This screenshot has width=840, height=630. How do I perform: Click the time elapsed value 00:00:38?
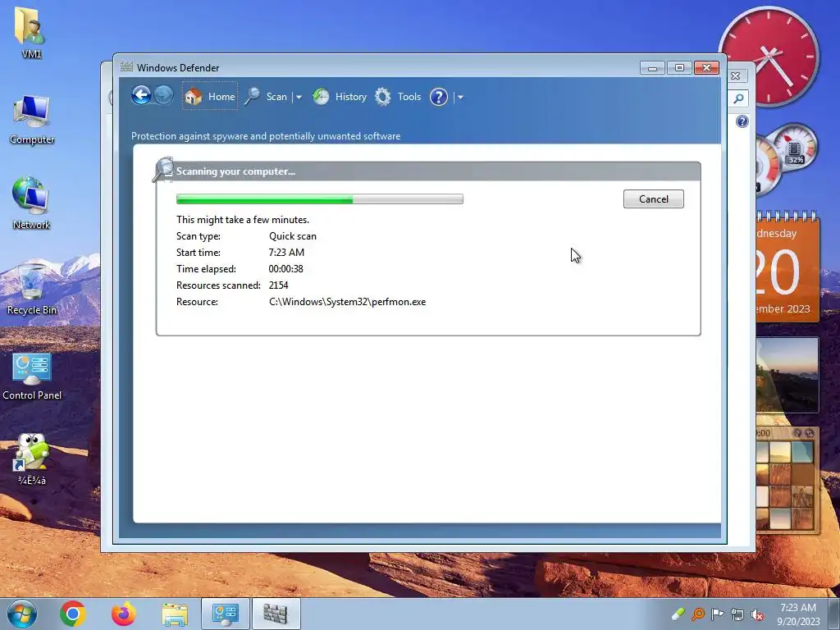click(x=285, y=269)
